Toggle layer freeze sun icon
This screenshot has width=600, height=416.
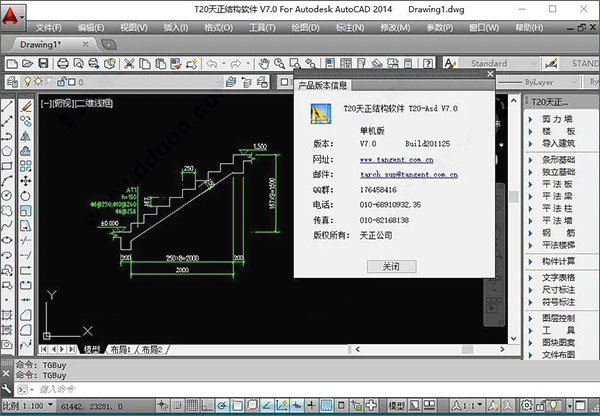38,82
